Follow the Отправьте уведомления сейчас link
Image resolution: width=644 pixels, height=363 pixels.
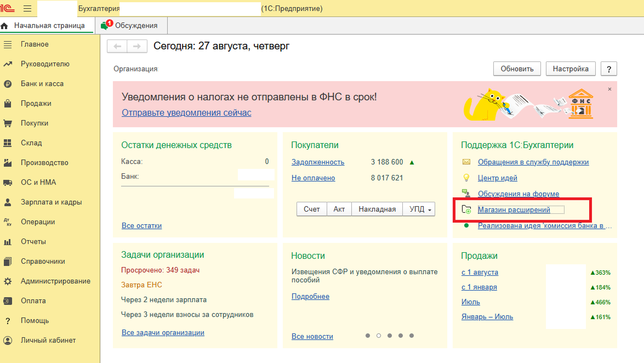(186, 112)
